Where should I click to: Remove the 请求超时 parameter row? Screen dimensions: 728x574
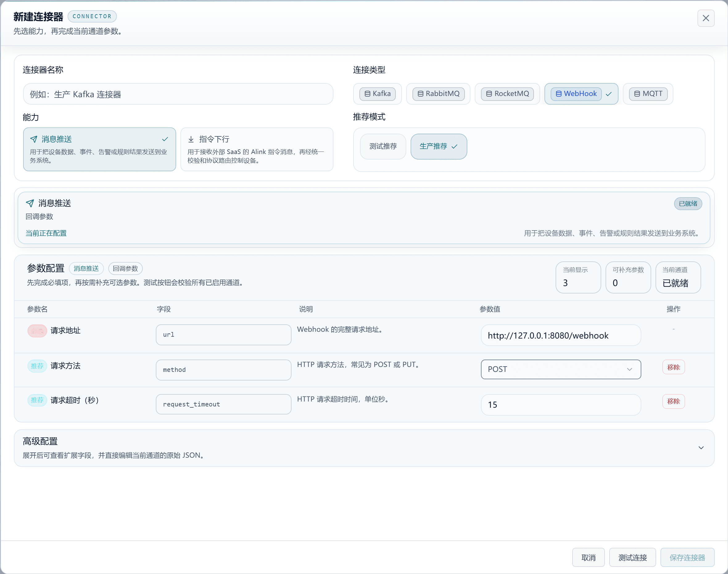673,401
